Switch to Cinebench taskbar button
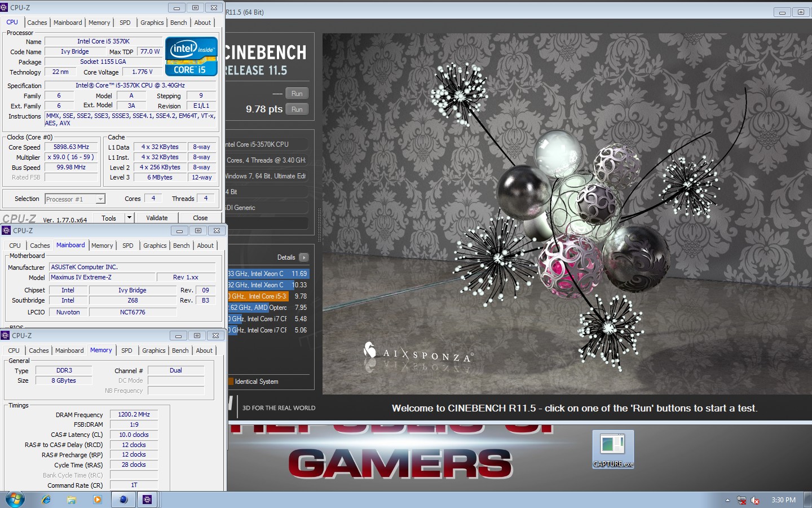812x508 pixels. point(123,500)
